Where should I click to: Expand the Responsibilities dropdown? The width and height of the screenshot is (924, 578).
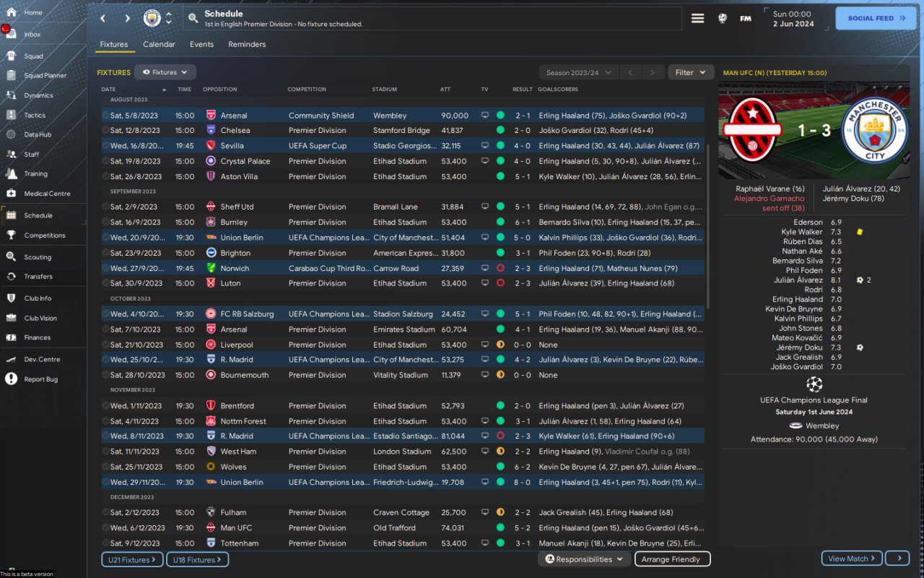583,559
